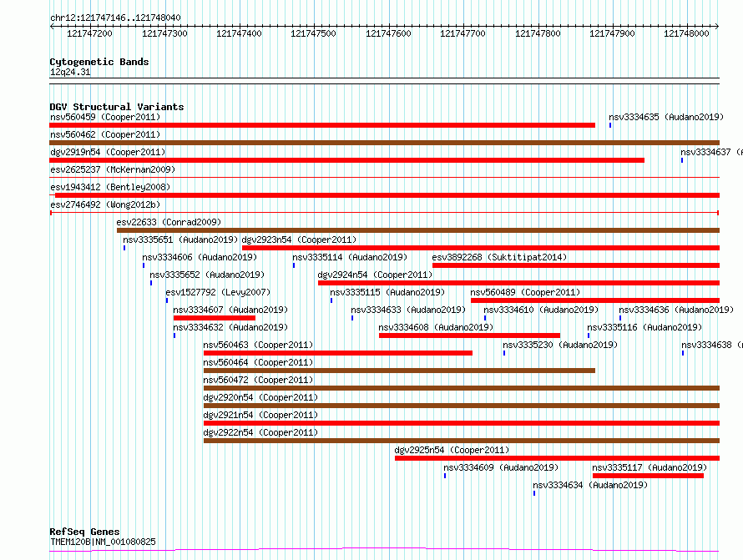Select nsv3335117 (Audano2019) label
The height and width of the screenshot is (560, 743).
[x=649, y=467]
